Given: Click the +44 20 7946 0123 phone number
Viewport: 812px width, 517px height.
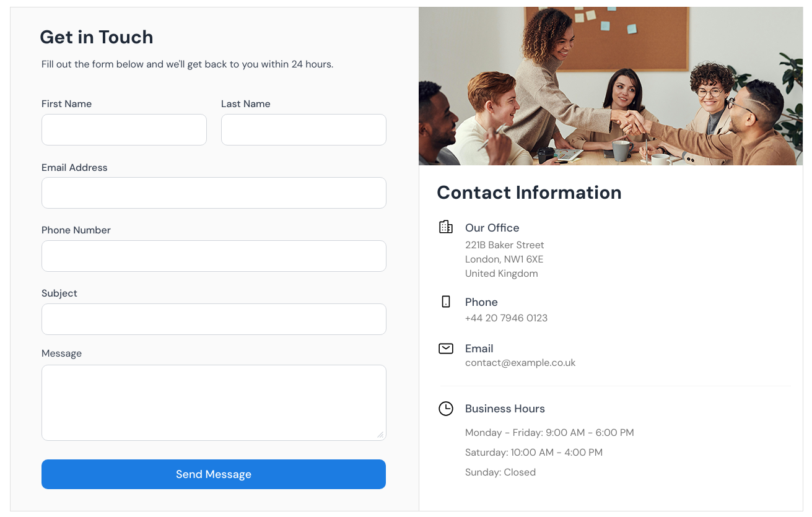Looking at the screenshot, I should click(506, 318).
